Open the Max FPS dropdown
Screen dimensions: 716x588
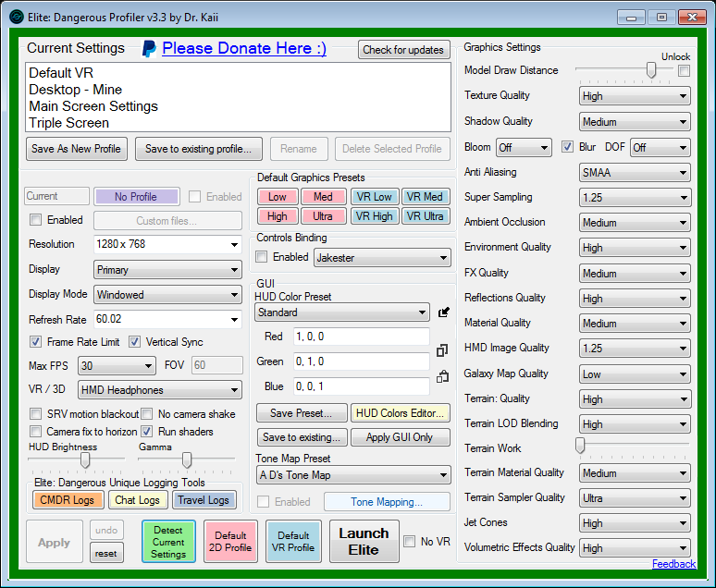(117, 366)
